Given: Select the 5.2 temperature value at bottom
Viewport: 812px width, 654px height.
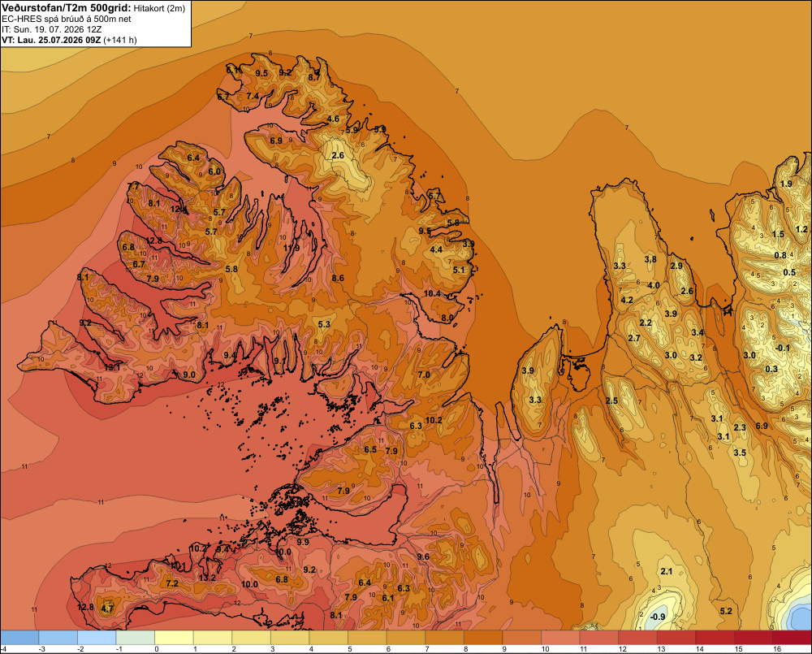Looking at the screenshot, I should click(726, 611).
